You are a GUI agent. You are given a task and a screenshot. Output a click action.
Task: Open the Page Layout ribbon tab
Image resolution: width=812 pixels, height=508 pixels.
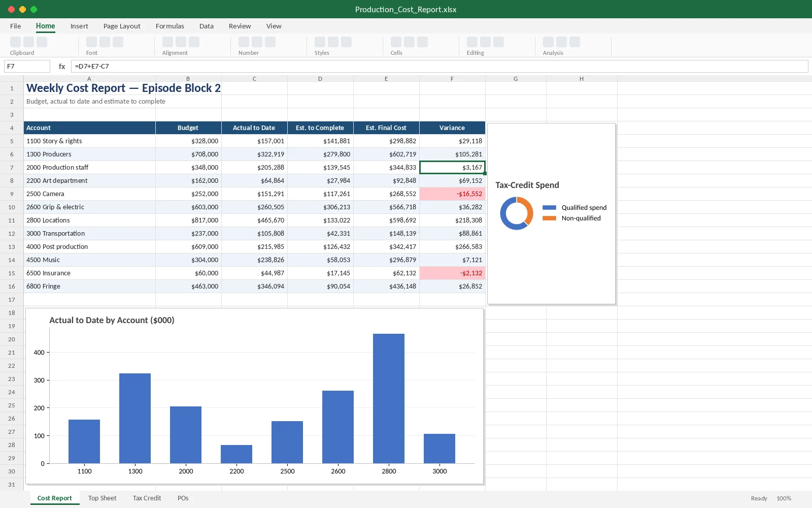pos(122,26)
